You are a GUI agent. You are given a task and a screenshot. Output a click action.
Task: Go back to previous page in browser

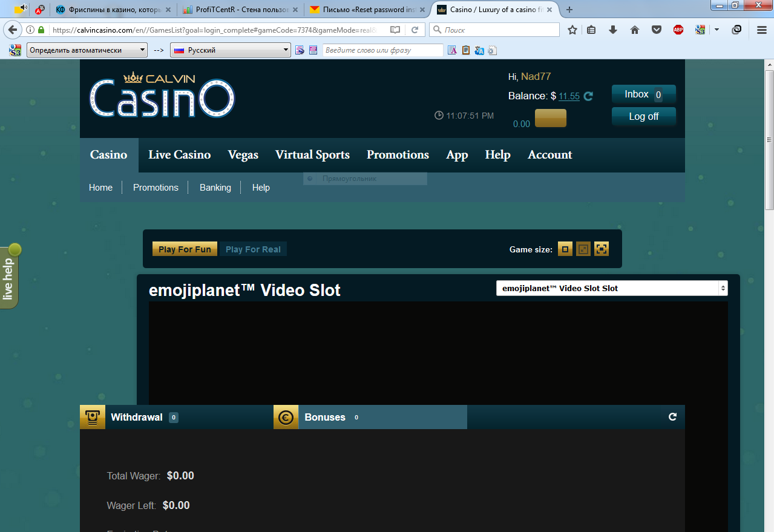pyautogui.click(x=12, y=30)
